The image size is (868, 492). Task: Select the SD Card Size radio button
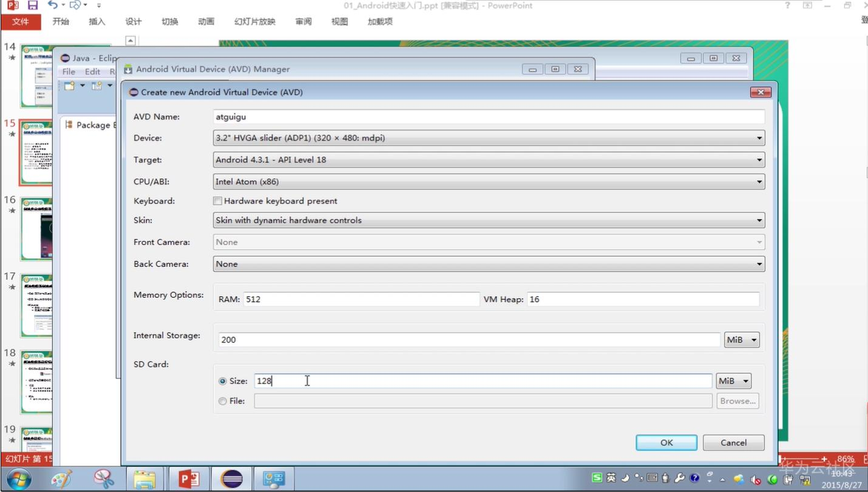coord(223,381)
